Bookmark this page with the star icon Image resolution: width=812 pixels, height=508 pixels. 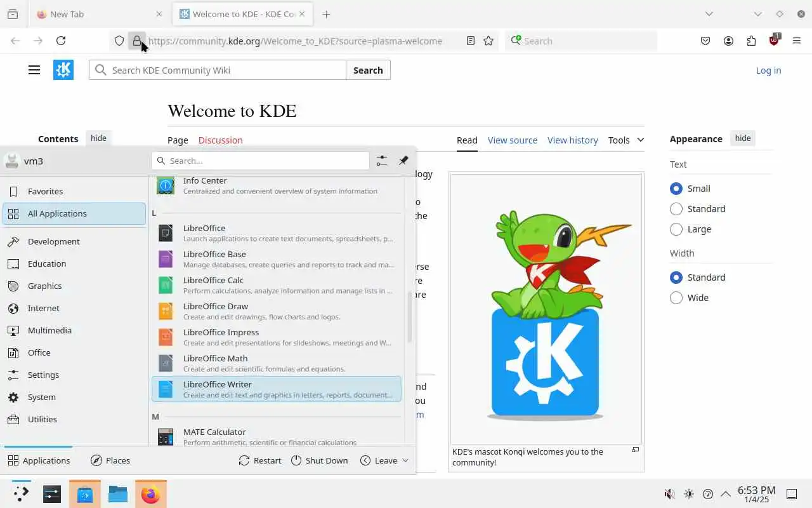[488, 41]
